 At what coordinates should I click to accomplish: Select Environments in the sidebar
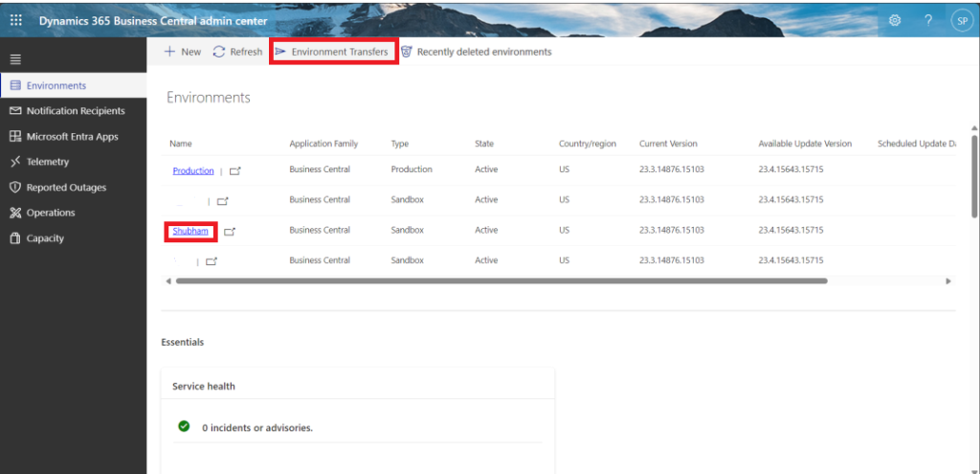[73, 85]
